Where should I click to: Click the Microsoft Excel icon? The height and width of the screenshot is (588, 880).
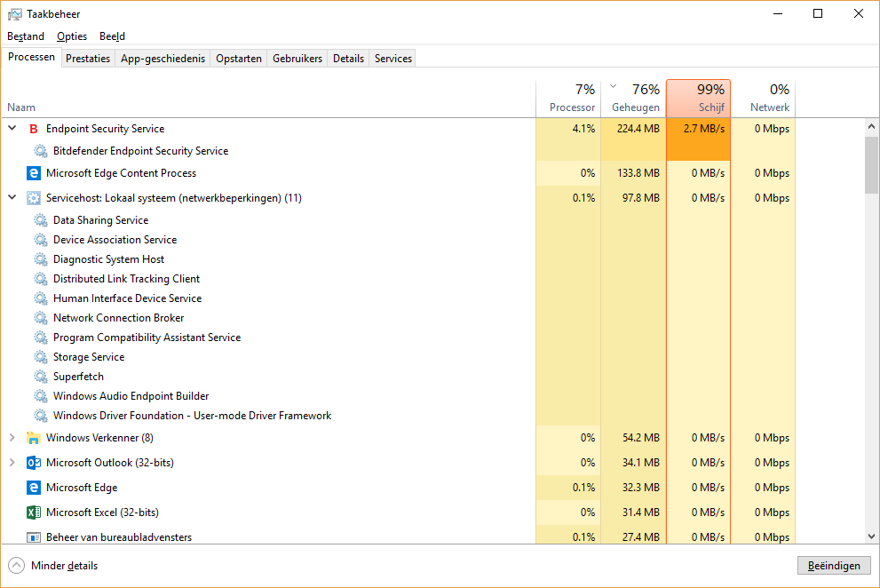(34, 513)
